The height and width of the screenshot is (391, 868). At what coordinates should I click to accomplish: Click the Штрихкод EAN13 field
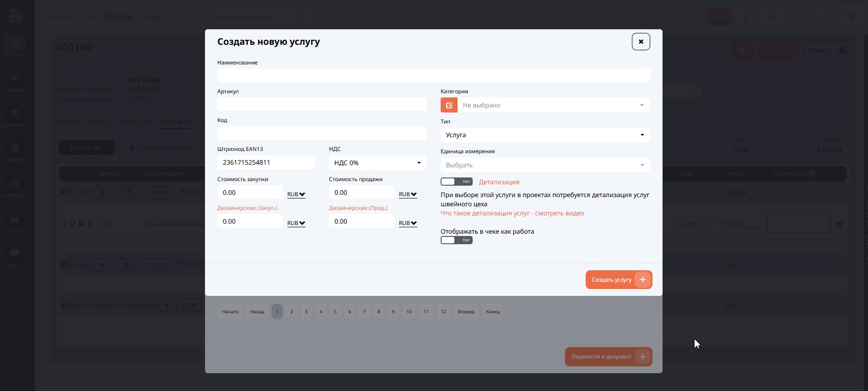266,162
